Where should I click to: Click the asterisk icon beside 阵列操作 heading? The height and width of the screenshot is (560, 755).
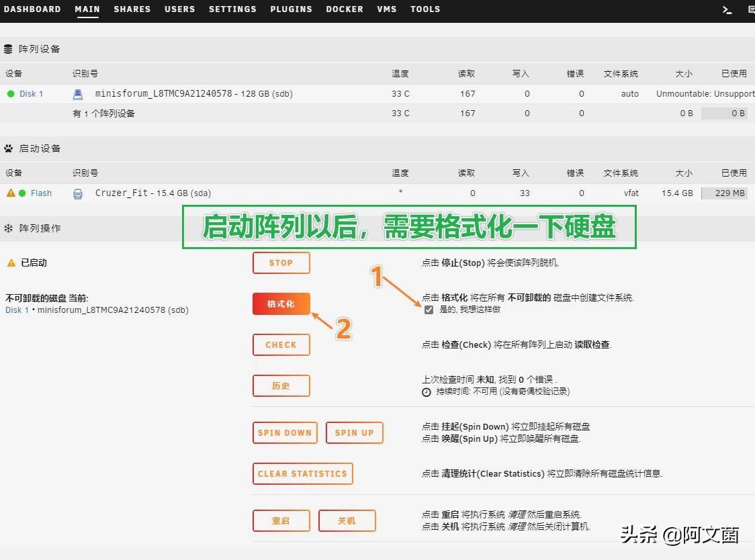[7, 228]
